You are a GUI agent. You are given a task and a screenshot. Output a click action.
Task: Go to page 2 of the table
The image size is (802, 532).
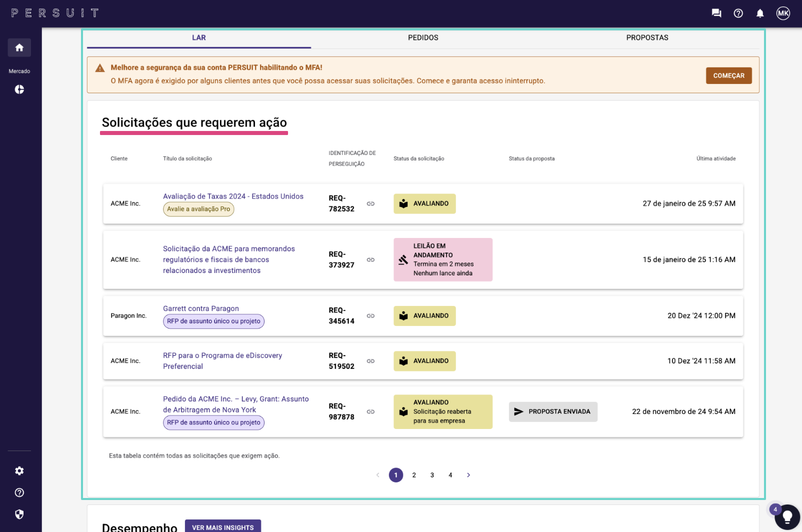click(x=414, y=475)
